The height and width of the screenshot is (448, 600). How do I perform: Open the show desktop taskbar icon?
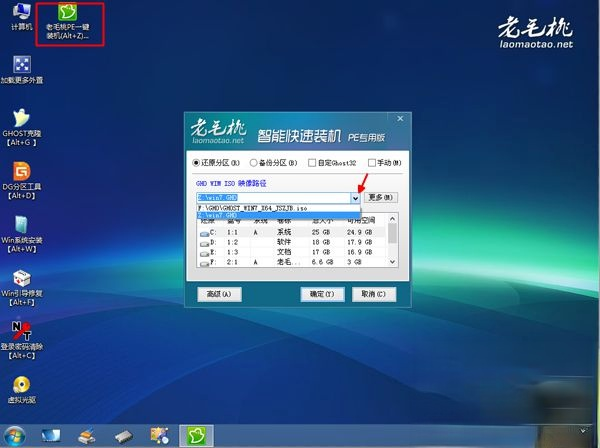[51, 436]
